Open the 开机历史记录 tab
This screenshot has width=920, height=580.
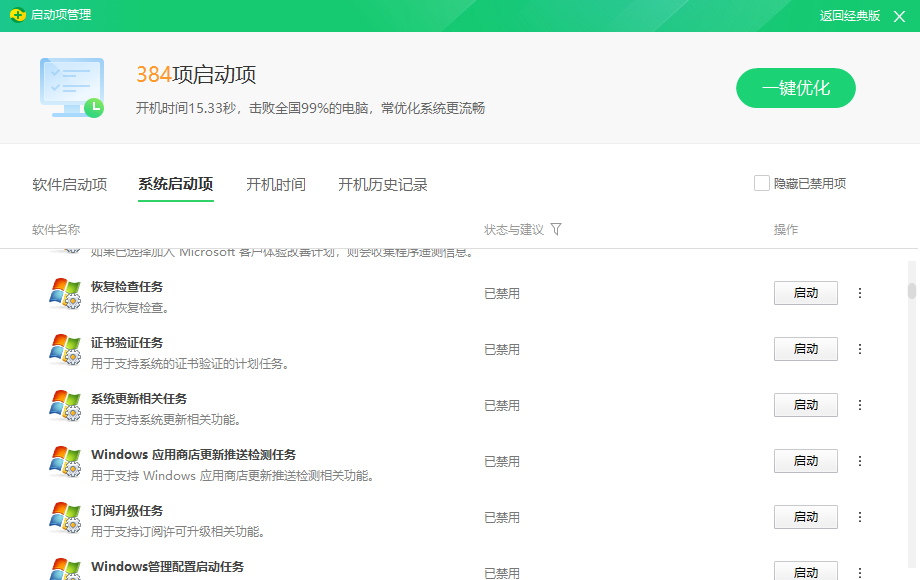pos(383,185)
